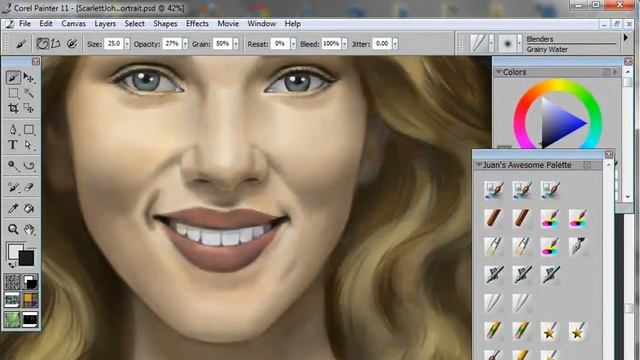Close the toolbox panel

click(x=36, y=61)
